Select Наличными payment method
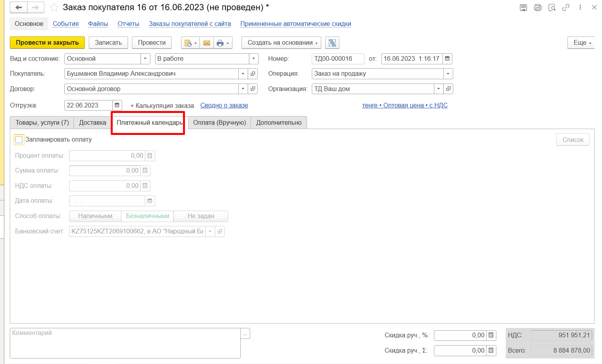Viewport: 602px width, 364px height. [x=95, y=216]
